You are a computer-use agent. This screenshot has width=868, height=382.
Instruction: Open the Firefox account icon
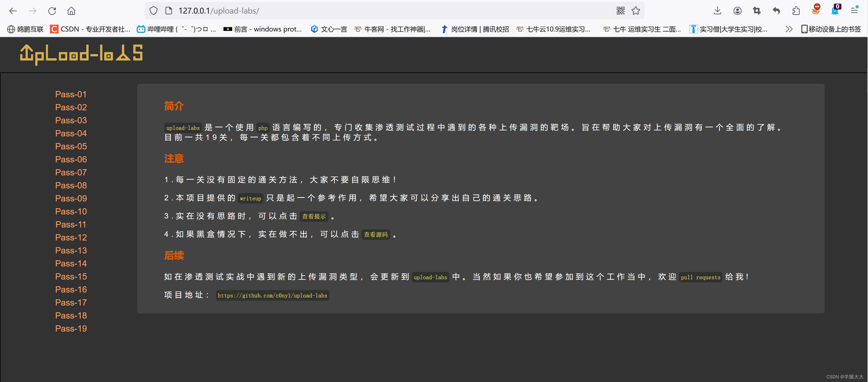(x=737, y=11)
